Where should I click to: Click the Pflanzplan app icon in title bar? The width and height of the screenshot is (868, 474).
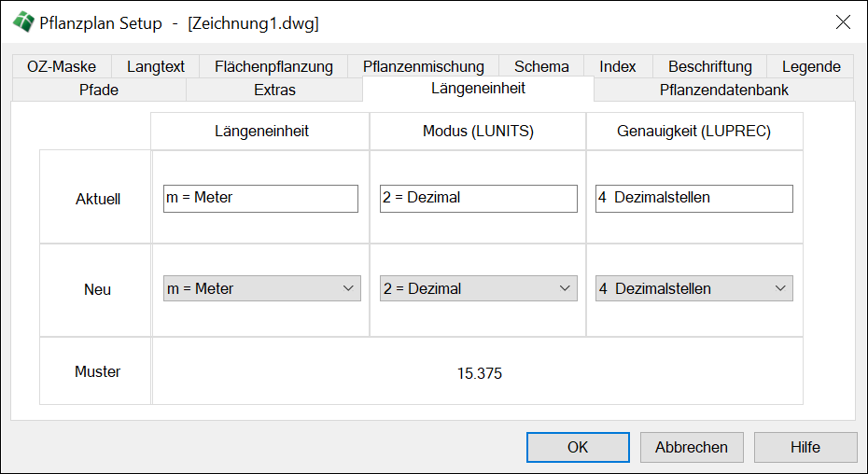(21, 22)
